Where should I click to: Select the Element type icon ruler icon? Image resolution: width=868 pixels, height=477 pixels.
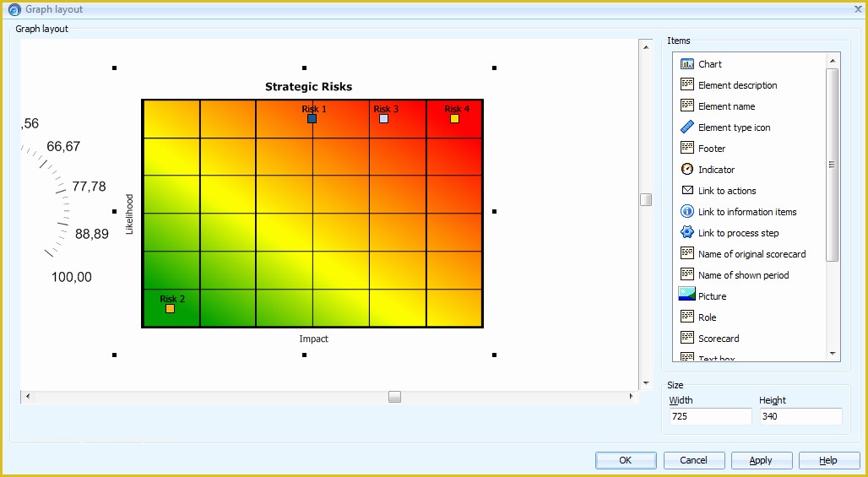pos(687,127)
